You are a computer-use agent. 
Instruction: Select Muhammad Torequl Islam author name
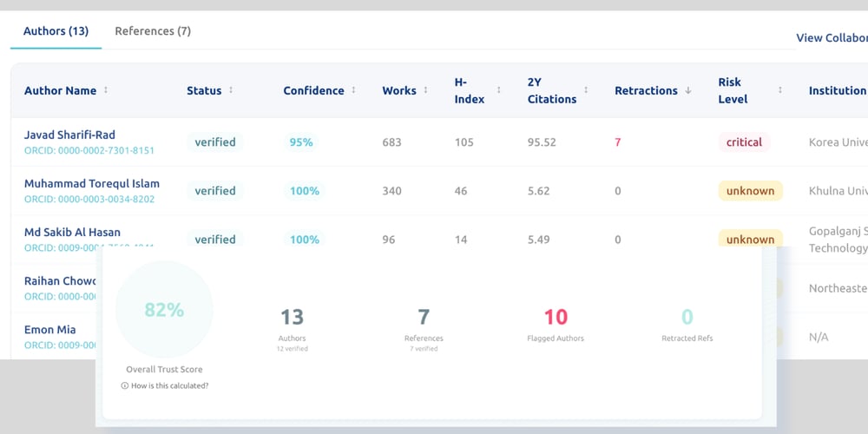click(92, 183)
